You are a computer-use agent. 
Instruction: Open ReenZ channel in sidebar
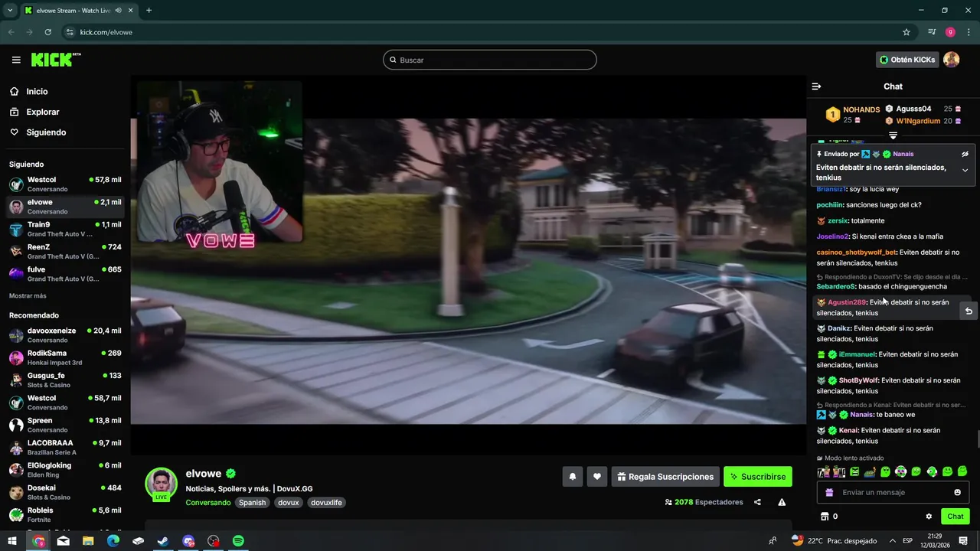pos(64,252)
